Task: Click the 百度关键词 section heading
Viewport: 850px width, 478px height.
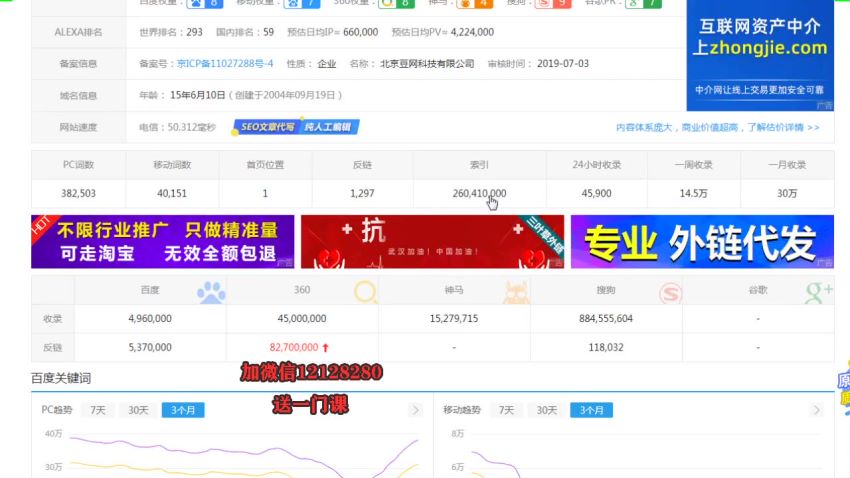Action: coord(61,378)
